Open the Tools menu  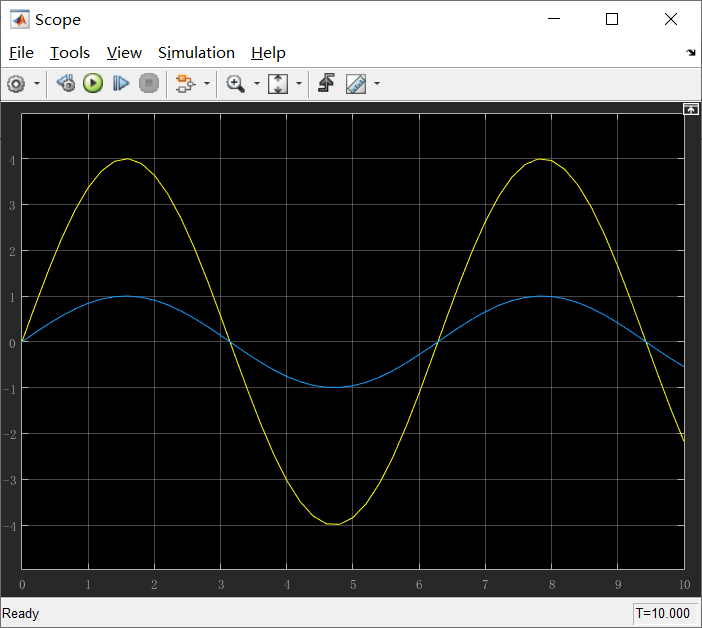click(x=69, y=53)
